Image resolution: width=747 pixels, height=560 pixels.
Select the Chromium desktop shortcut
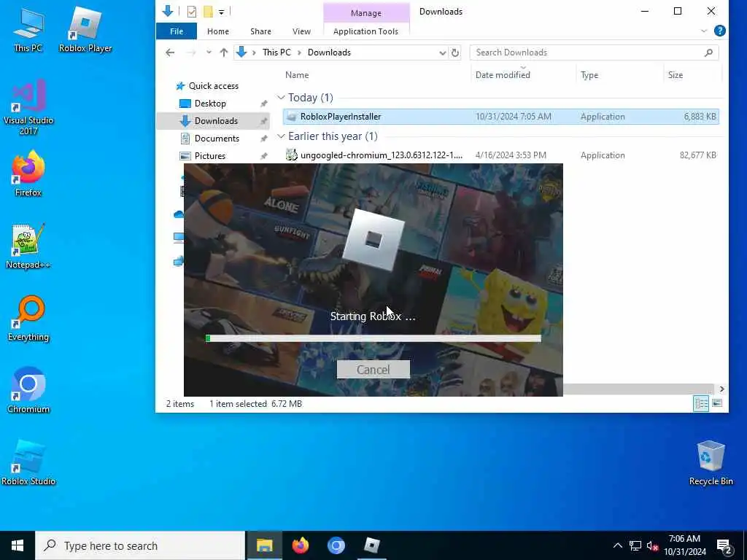point(28,391)
